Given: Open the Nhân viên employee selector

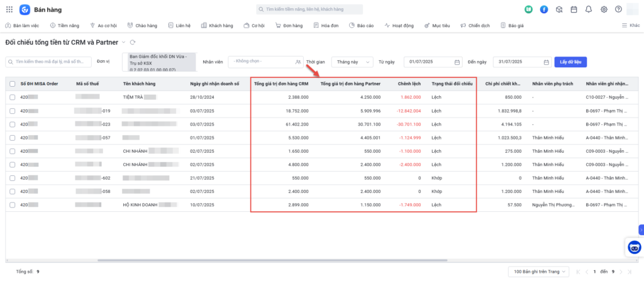Looking at the screenshot, I should point(265,62).
